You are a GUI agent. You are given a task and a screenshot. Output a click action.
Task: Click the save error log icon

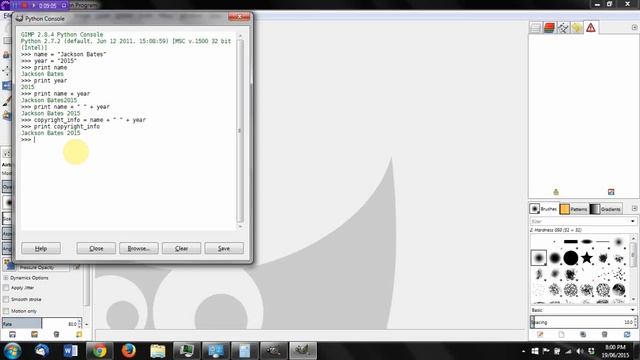pos(611,192)
